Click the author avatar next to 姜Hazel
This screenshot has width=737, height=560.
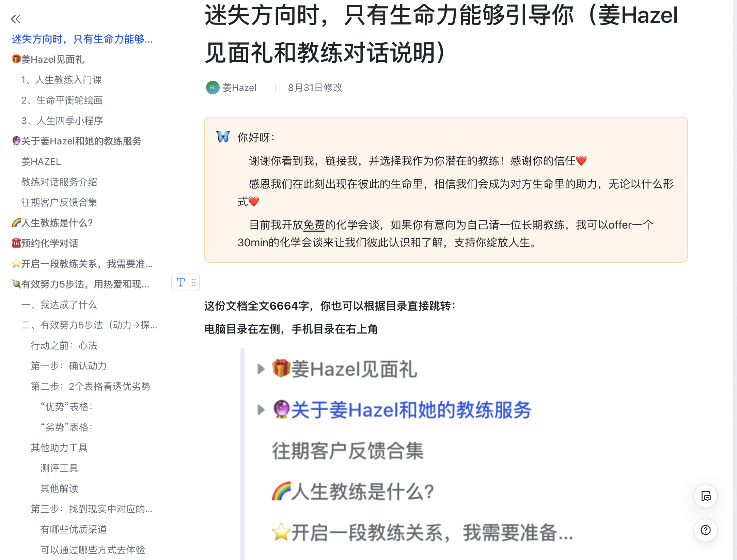pyautogui.click(x=213, y=88)
